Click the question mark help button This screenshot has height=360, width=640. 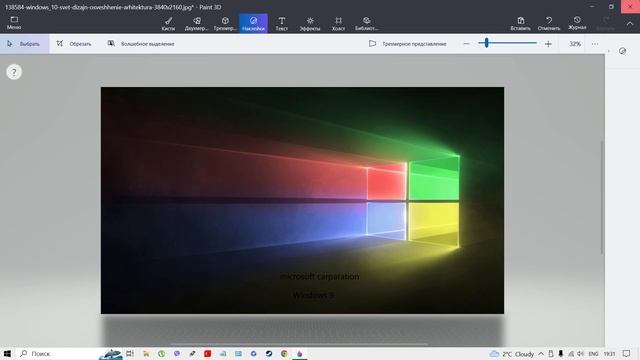point(14,72)
